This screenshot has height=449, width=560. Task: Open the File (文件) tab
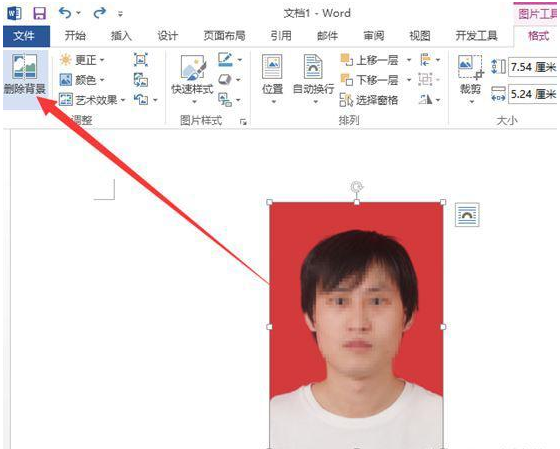26,36
